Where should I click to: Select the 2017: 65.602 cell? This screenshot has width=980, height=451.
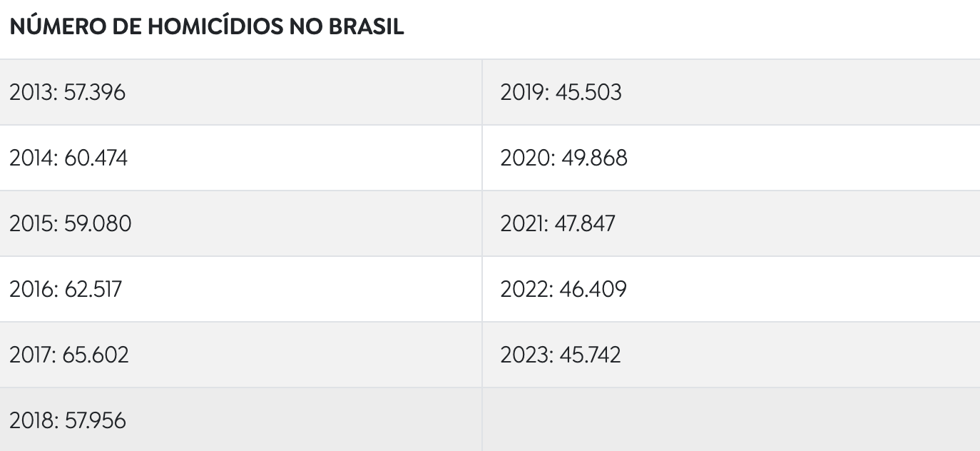241,355
